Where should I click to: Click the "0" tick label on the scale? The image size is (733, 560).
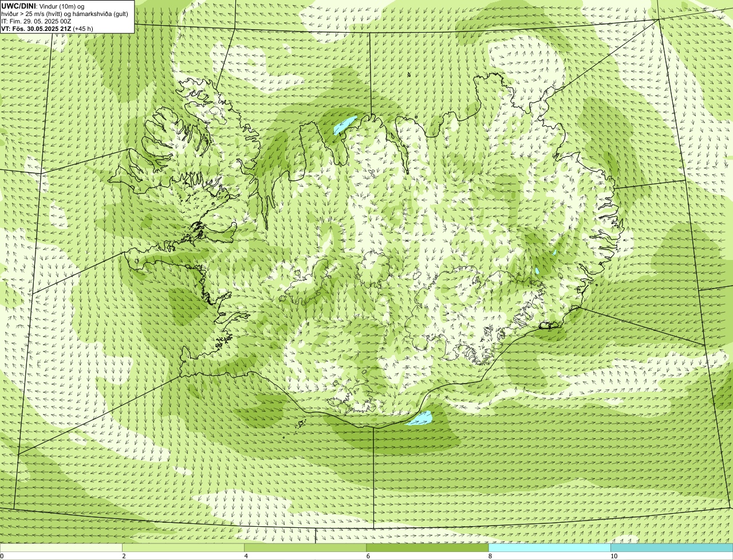2,556
